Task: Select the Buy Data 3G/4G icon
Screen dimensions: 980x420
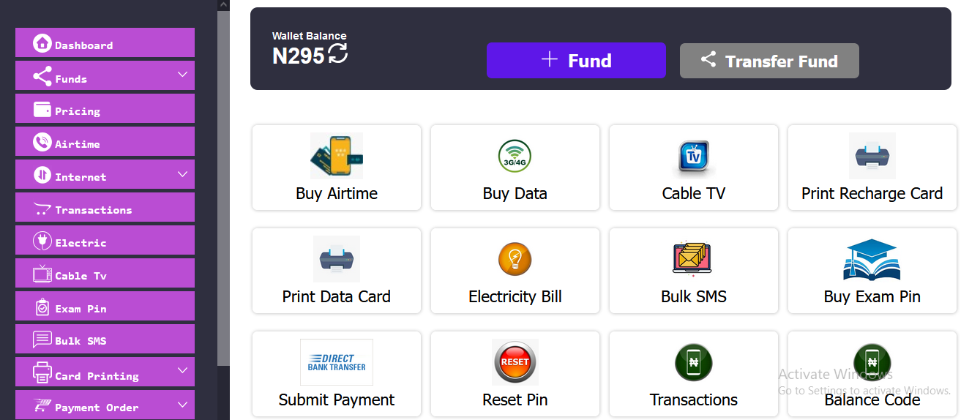Action: pos(515,156)
